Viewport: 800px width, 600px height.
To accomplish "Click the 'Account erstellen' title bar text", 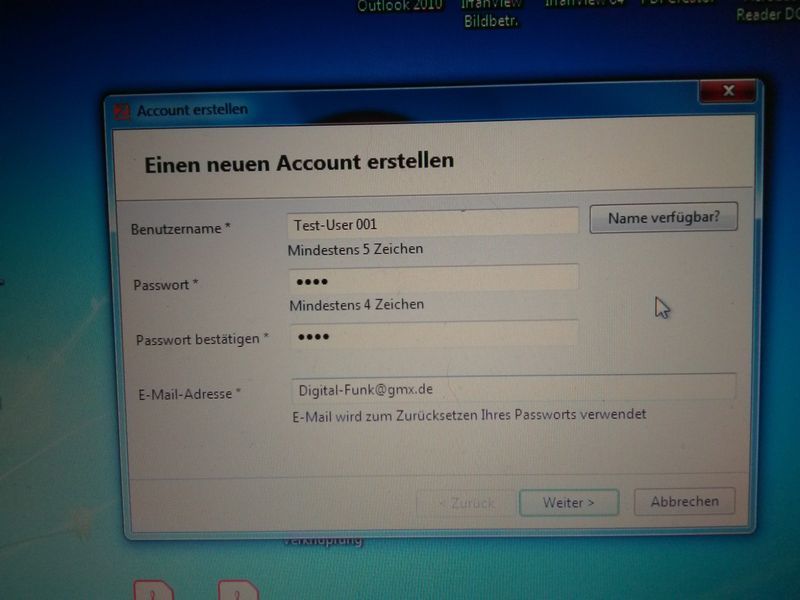I will pyautogui.click(x=192, y=110).
